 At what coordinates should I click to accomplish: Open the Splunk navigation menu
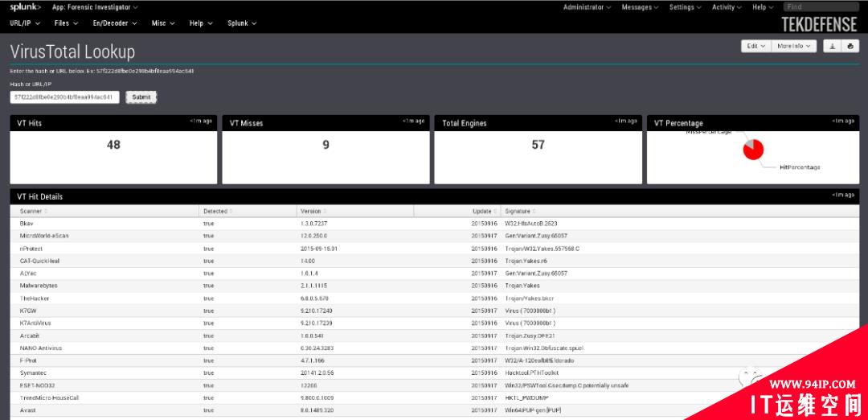click(x=242, y=23)
